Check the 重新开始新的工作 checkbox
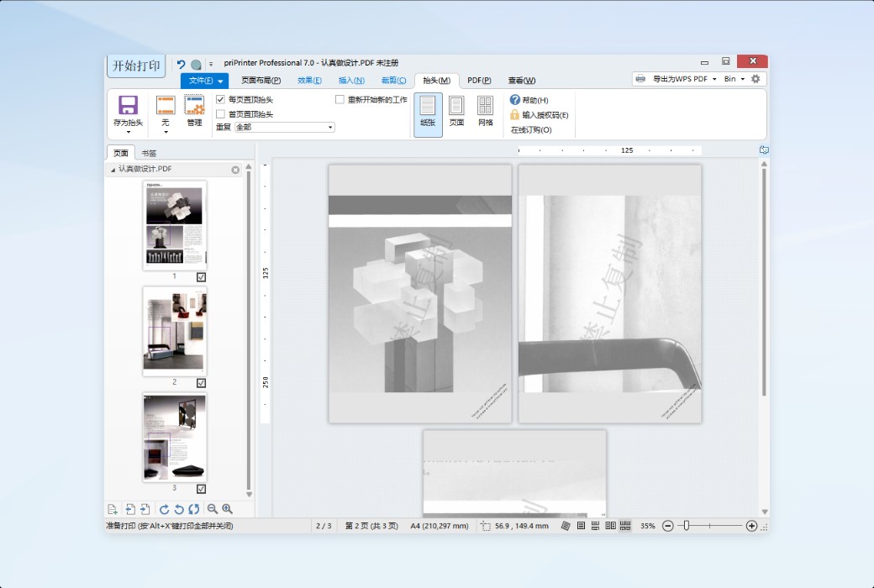874x588 pixels. pyautogui.click(x=340, y=99)
